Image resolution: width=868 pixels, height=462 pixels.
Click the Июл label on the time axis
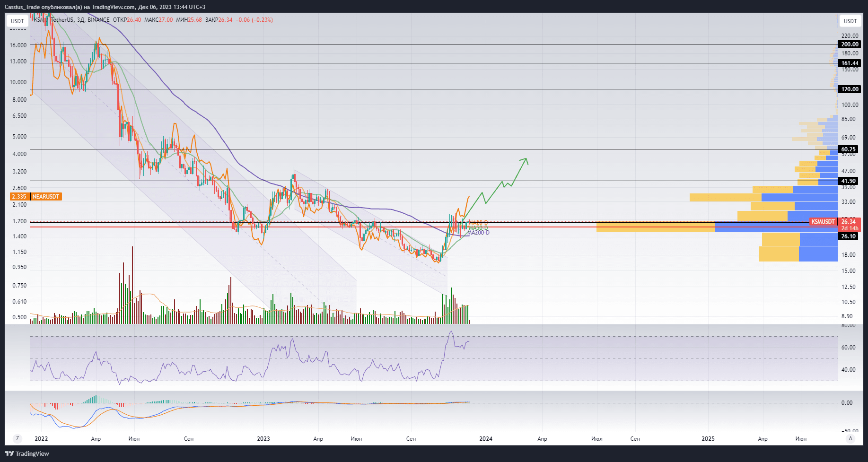pos(597,439)
